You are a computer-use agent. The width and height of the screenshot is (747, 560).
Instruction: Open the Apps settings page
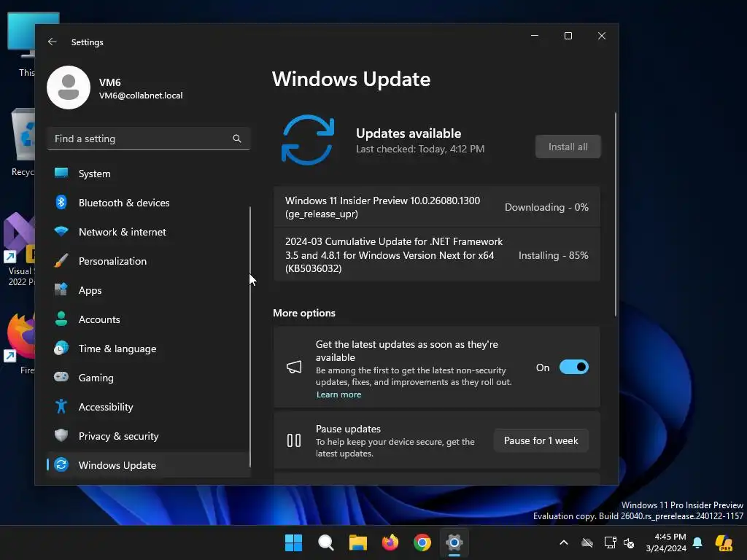(149, 290)
